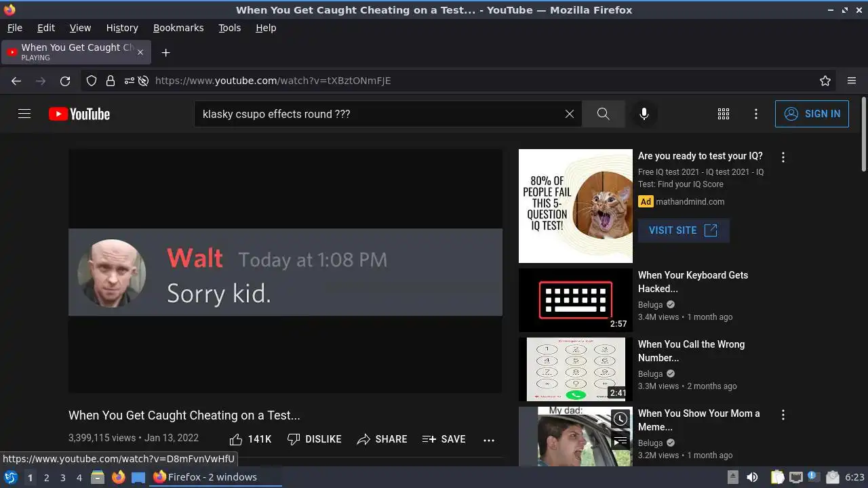Open the taskbar application launcher menu
Image resolution: width=868 pixels, height=488 pixels.
10,477
